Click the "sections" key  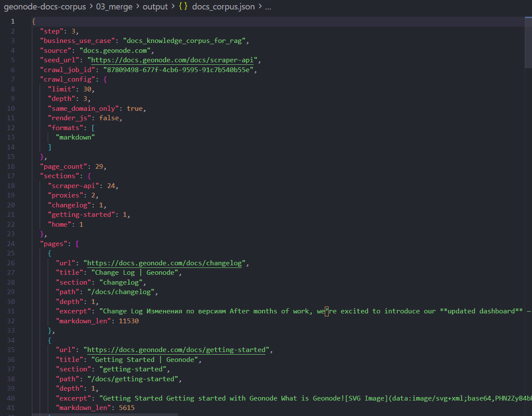point(60,176)
